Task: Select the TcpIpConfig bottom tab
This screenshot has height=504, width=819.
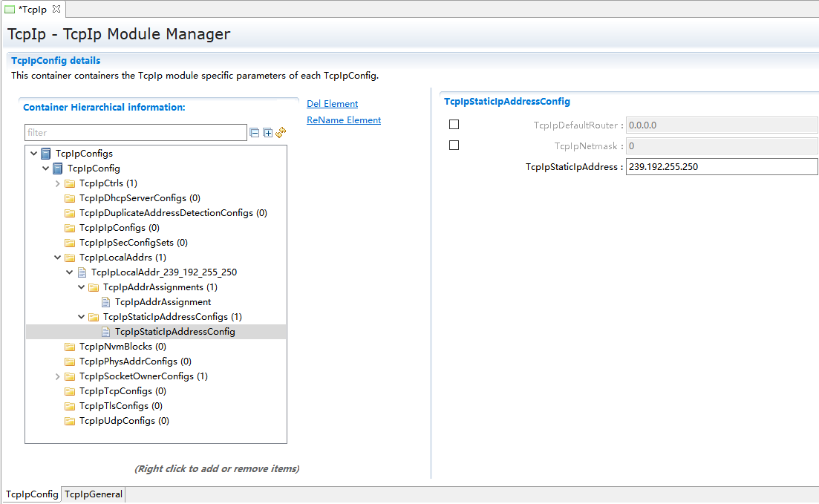Action: pos(32,494)
